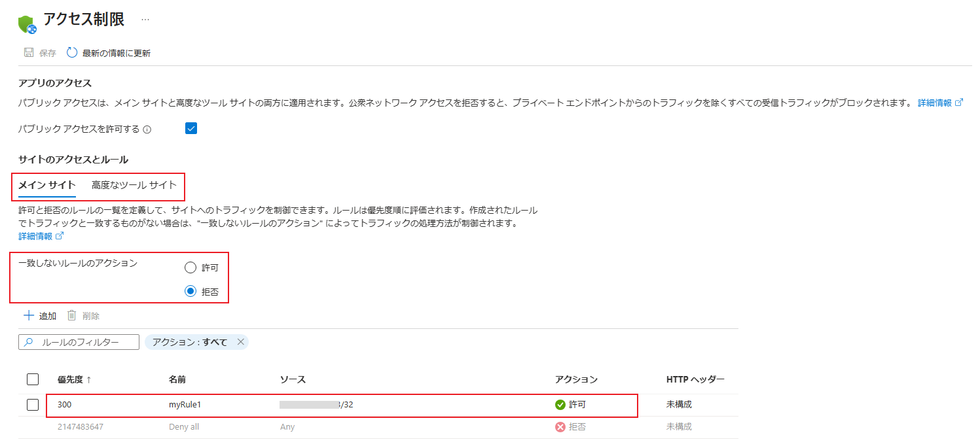Select the メイン サイト tab
Image resolution: width=980 pixels, height=446 pixels.
click(x=47, y=185)
